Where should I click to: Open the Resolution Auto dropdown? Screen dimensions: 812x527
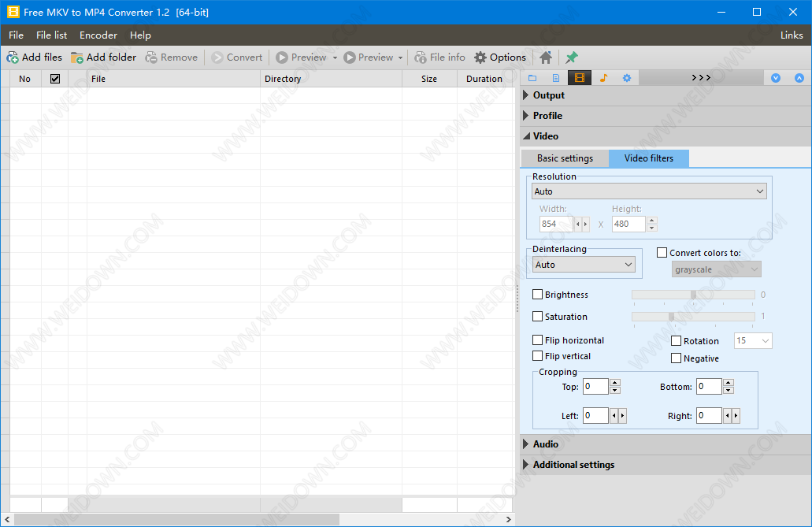(649, 191)
